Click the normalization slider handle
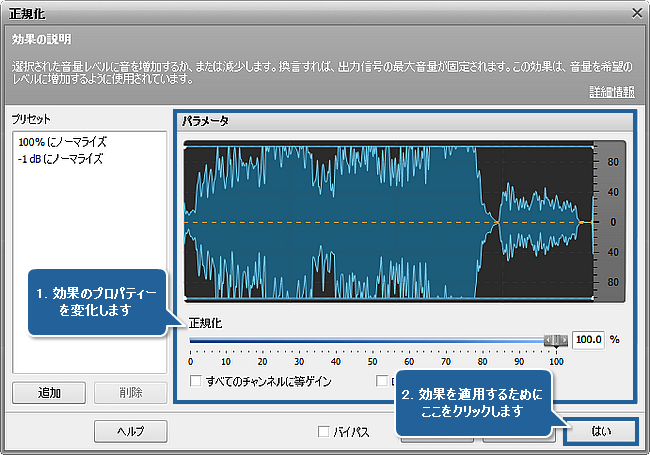The width and height of the screenshot is (650, 455). point(555,340)
